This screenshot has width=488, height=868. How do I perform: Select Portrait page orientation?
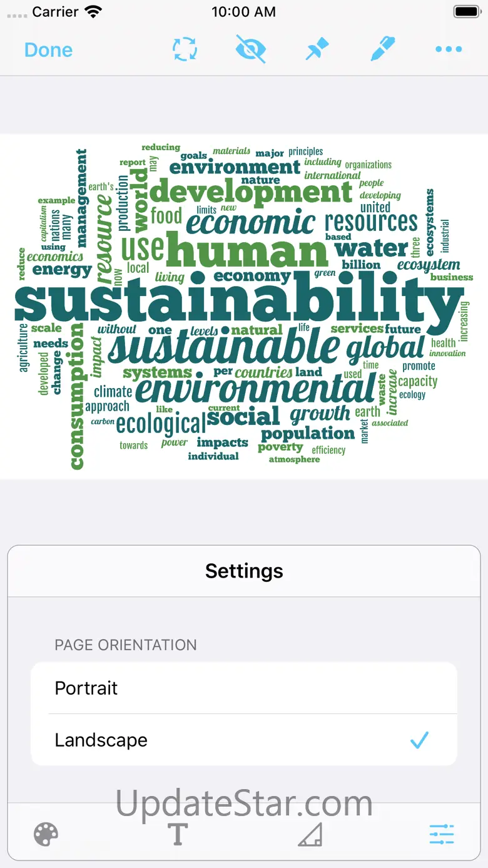point(244,688)
